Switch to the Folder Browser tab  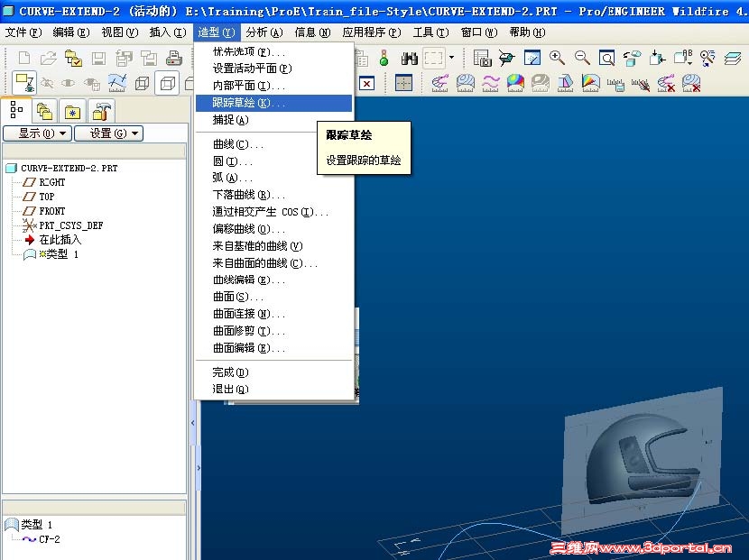tap(44, 112)
